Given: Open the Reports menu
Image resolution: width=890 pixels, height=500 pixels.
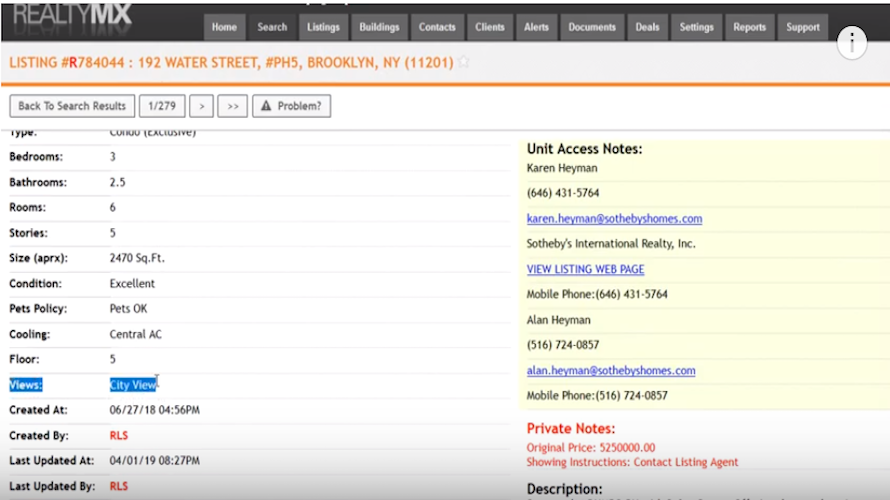Looking at the screenshot, I should tap(749, 27).
